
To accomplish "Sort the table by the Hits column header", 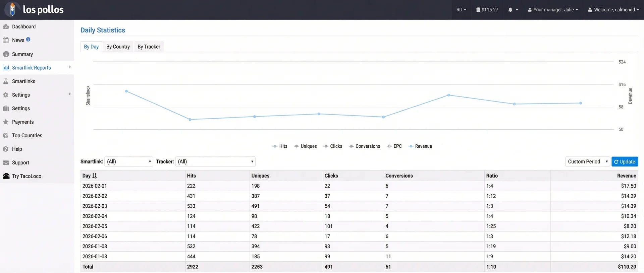I will [192, 176].
